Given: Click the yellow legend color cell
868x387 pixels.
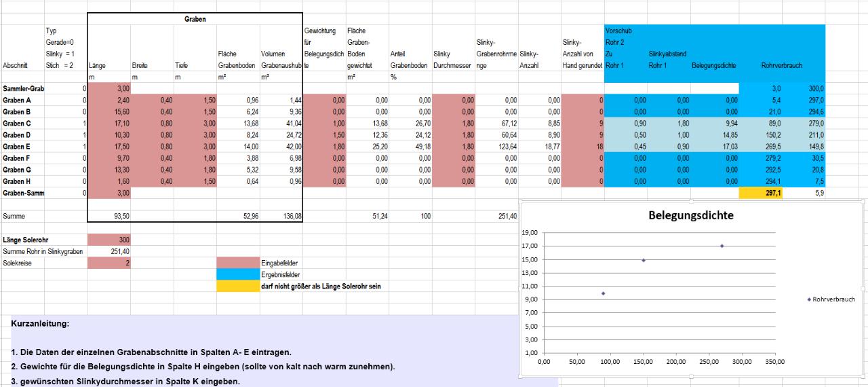Looking at the screenshot, I should [x=237, y=286].
